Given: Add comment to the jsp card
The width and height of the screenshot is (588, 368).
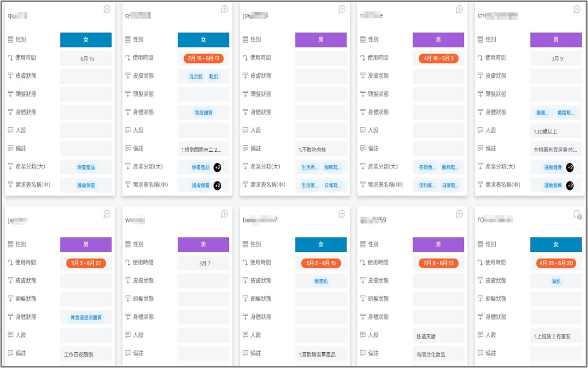Looking at the screenshot, I should 107,214.
